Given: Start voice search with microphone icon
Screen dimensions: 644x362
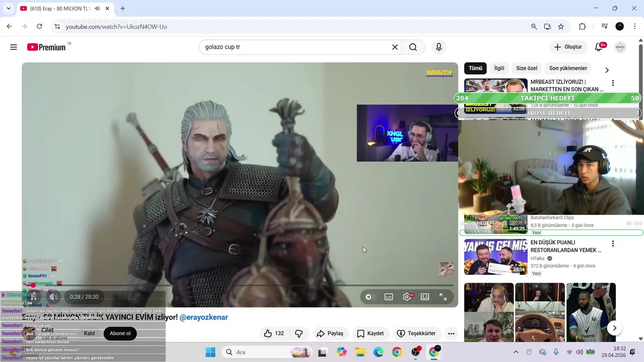Looking at the screenshot, I should (439, 47).
